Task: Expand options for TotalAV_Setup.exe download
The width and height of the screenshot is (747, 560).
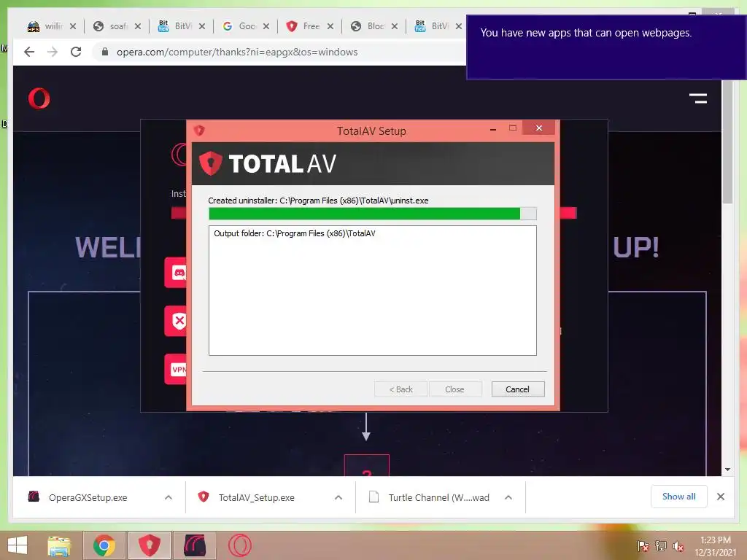Action: [338, 497]
